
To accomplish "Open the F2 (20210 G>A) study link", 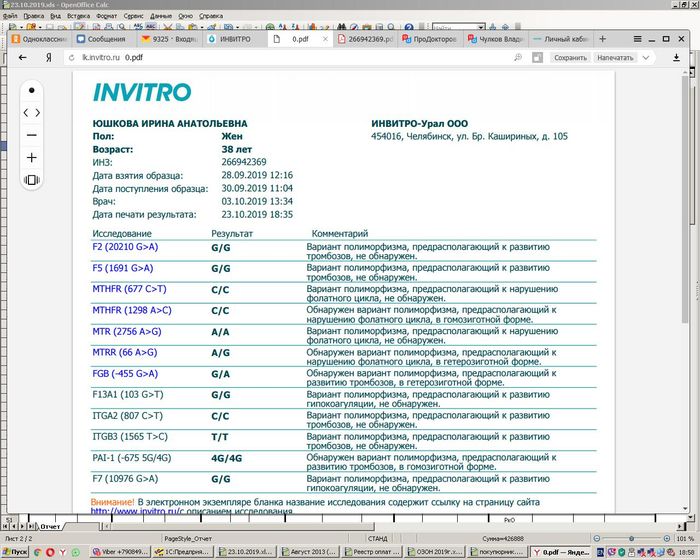I will [x=125, y=245].
